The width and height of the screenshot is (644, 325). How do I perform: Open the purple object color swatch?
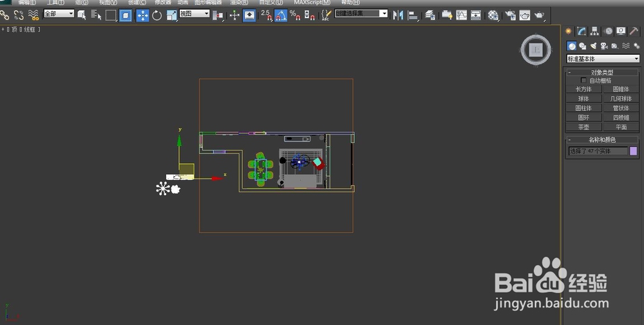point(634,151)
